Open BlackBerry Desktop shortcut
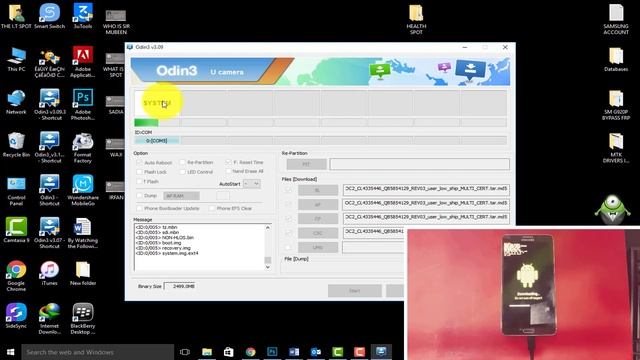 point(82,319)
